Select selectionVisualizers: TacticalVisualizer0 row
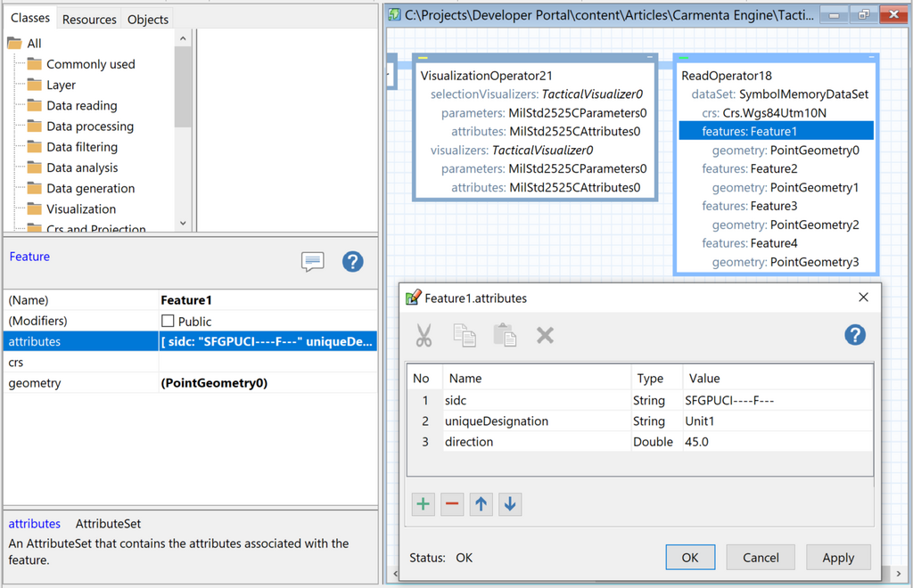Viewport: 913px width, 588px height. point(536,94)
